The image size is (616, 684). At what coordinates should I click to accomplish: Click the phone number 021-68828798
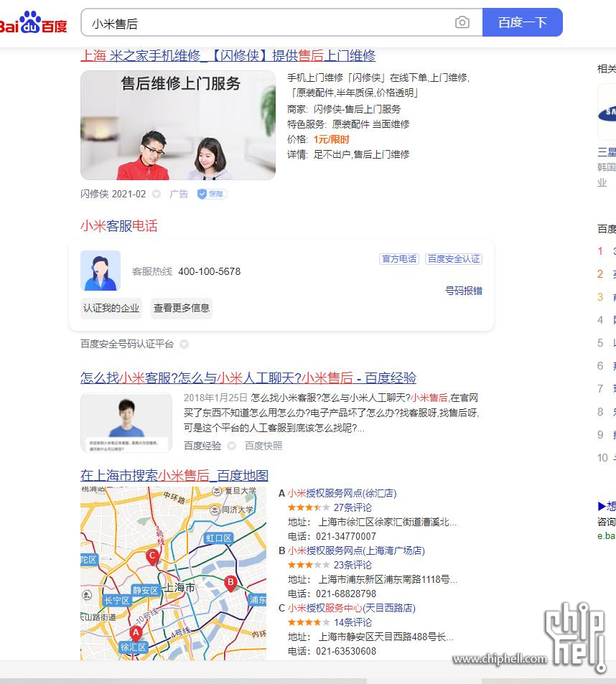tap(346, 594)
